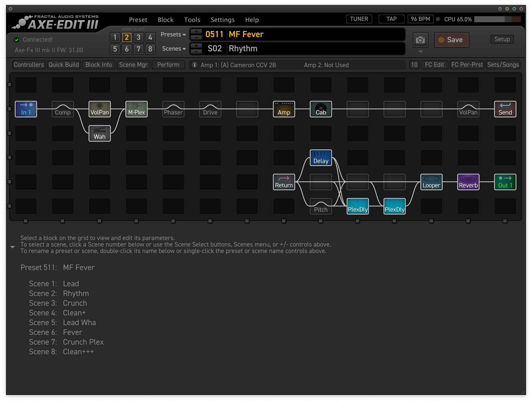Select the Amp block on grid
The image size is (532, 402).
click(x=284, y=109)
